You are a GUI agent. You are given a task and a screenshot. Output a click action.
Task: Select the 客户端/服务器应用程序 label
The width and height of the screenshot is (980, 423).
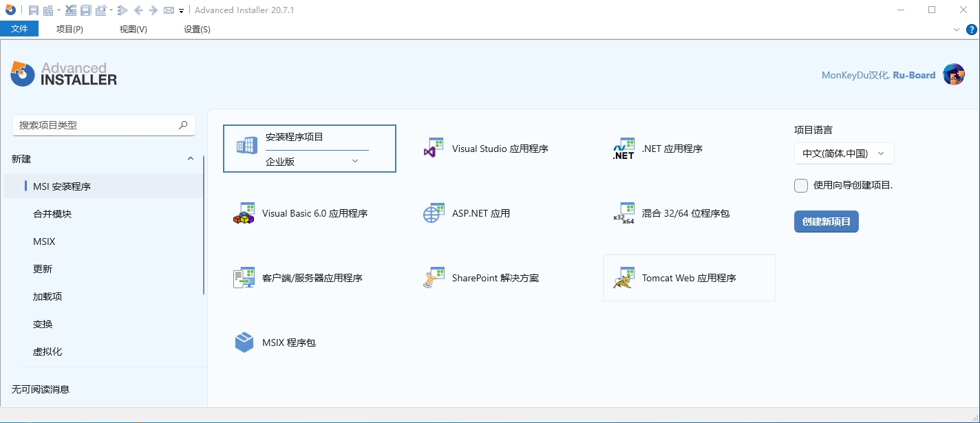312,278
